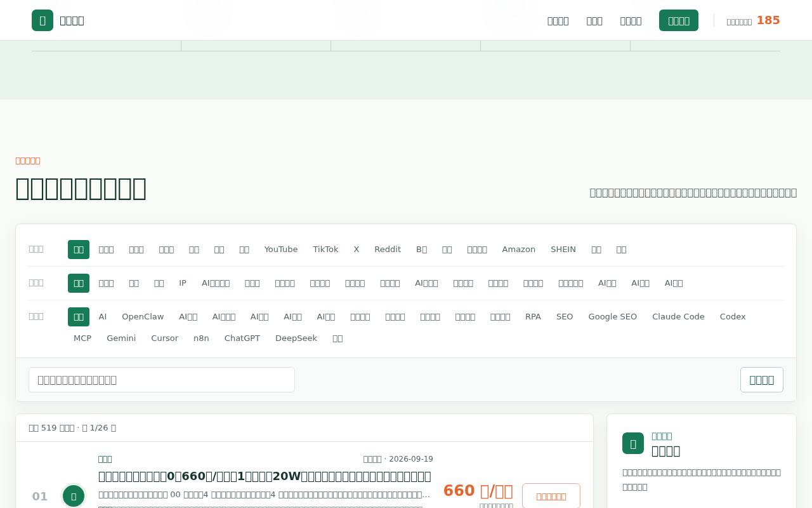Screen dimensions: 812x508
Task: Pick the SHEIN filter chip
Action: point(563,250)
